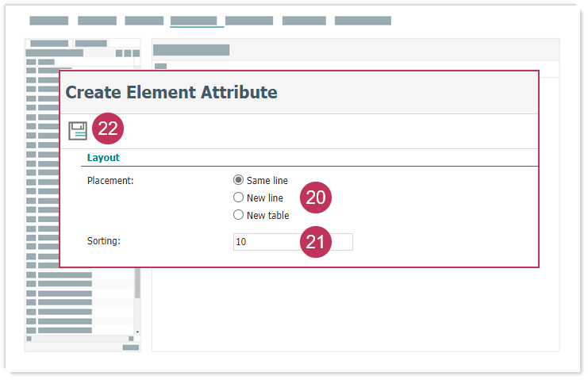Image resolution: width=588 pixels, height=380 pixels.
Task: Click the "Create Element Attribute" dialog title
Action: click(171, 92)
